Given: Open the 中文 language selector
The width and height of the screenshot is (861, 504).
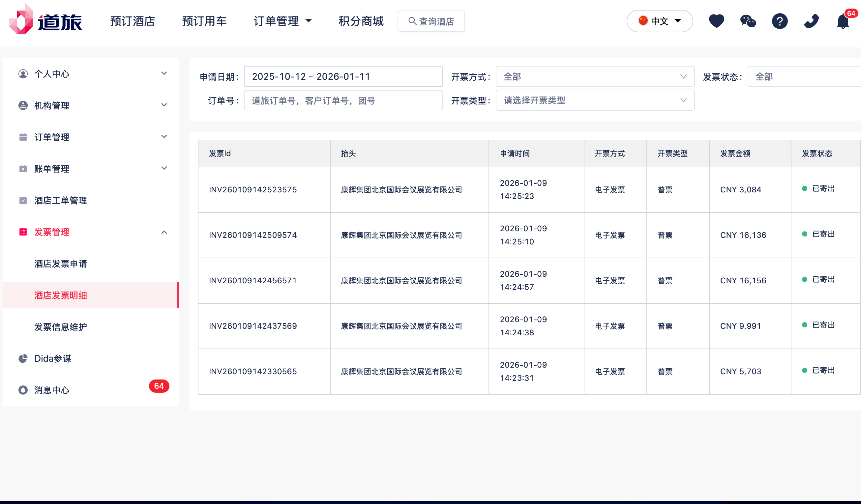Looking at the screenshot, I should [x=659, y=21].
